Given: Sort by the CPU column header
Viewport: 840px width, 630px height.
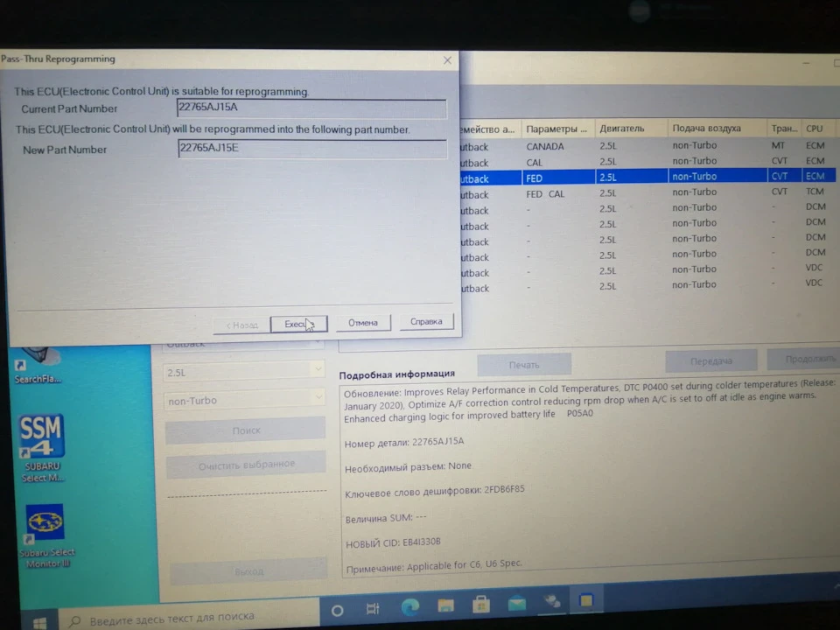Looking at the screenshot, I should pyautogui.click(x=820, y=128).
